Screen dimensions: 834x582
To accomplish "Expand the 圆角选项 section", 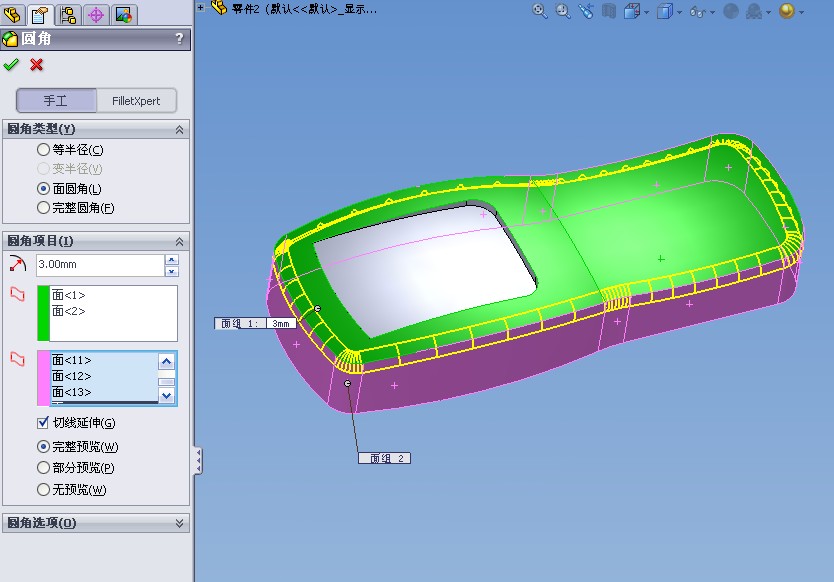I will point(179,523).
